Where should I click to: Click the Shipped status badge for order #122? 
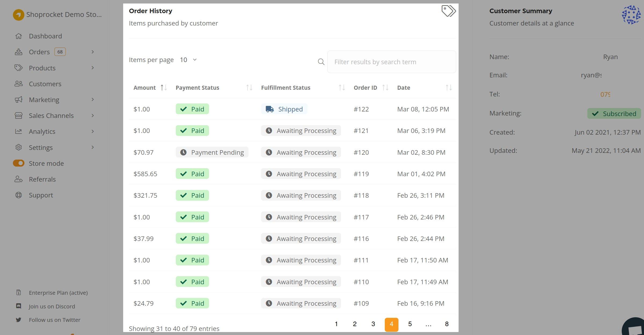(284, 109)
